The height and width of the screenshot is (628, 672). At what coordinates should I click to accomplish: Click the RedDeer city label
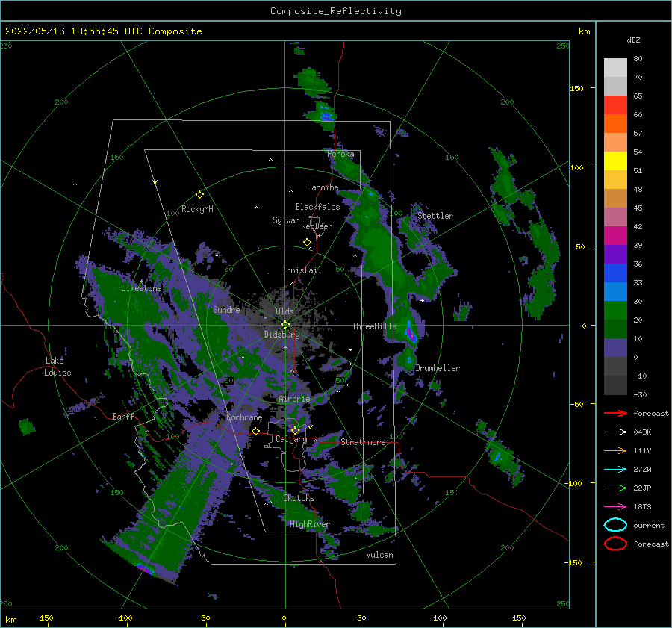pyautogui.click(x=317, y=226)
